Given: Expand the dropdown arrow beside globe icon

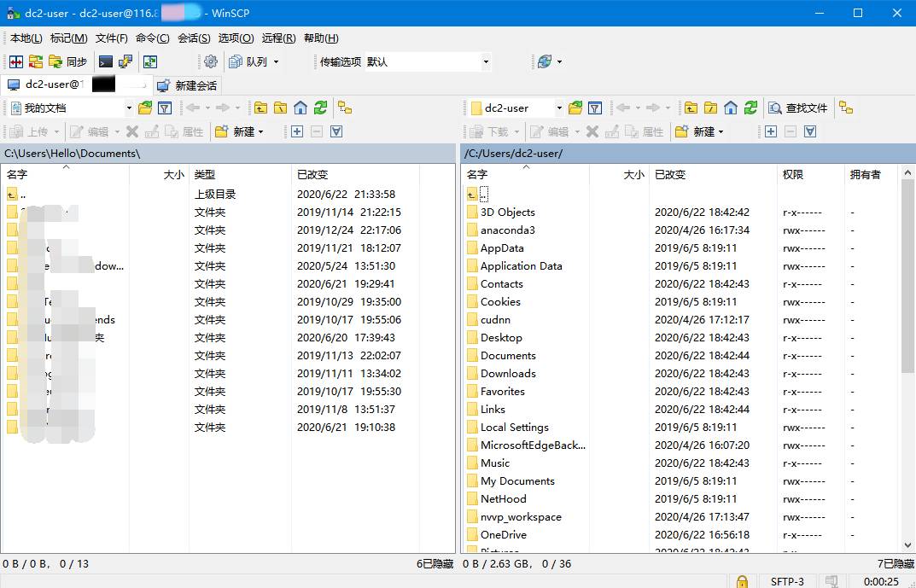Looking at the screenshot, I should [560, 61].
